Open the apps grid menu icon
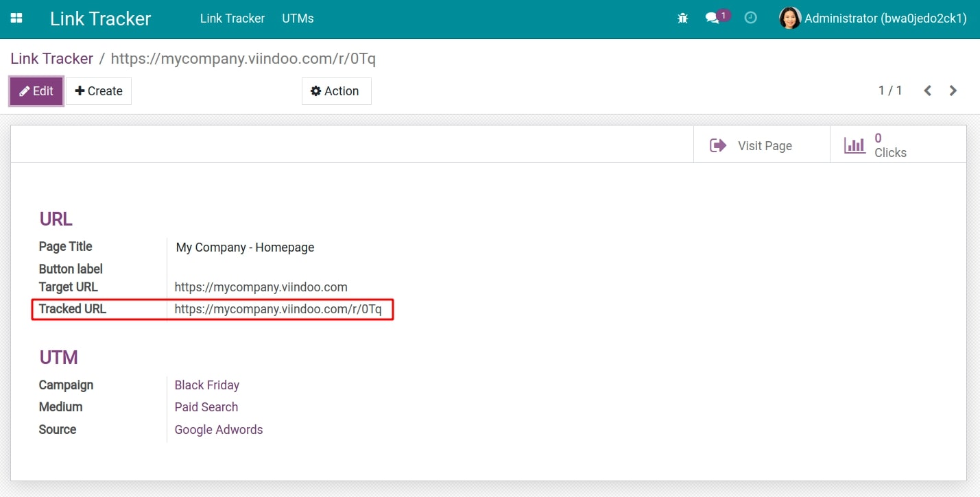This screenshot has width=980, height=497. [16, 19]
